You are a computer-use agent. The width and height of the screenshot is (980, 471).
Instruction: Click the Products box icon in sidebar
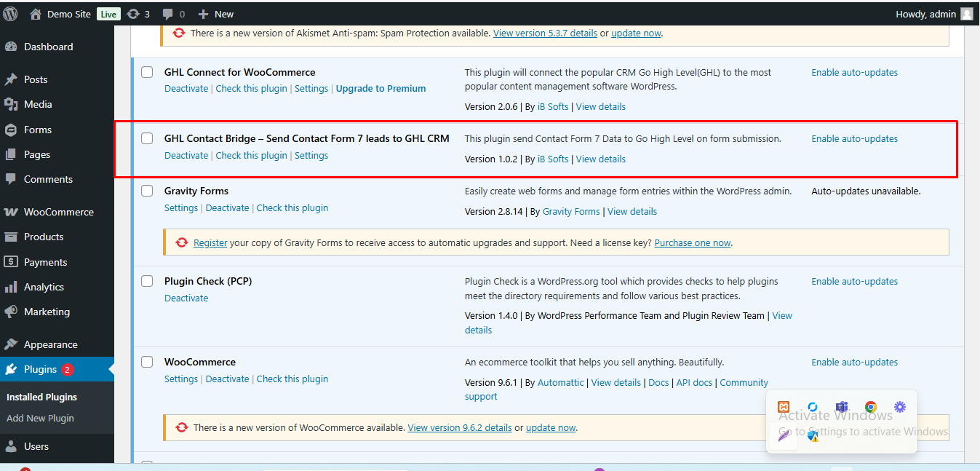11,237
